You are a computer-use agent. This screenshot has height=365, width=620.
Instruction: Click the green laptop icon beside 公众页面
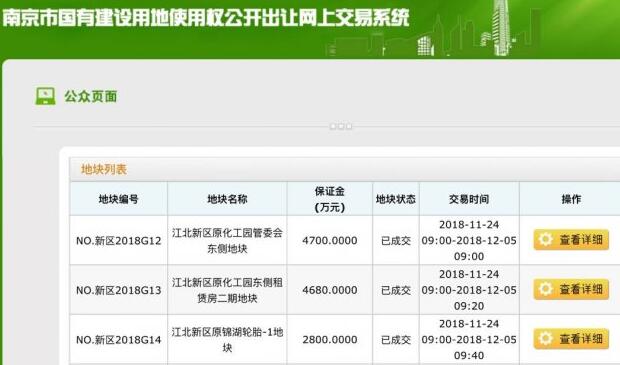(45, 96)
